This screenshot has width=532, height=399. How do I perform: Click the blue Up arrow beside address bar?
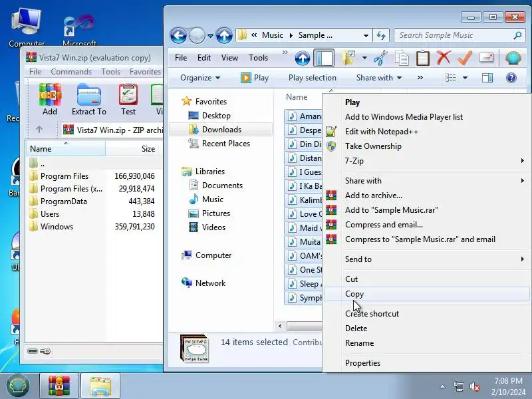point(224,35)
